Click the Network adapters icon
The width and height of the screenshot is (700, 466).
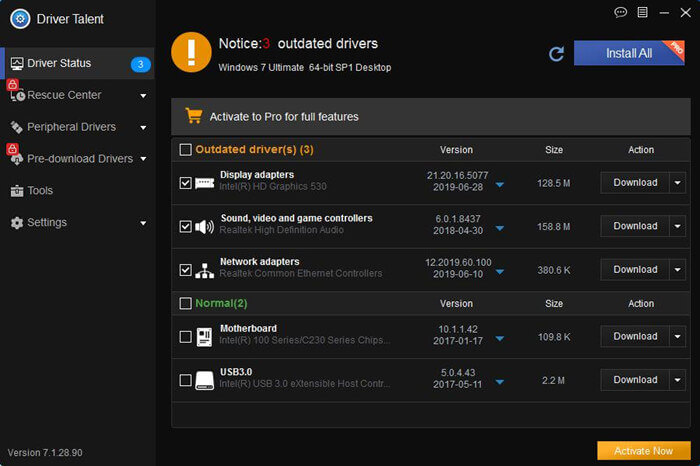(204, 270)
